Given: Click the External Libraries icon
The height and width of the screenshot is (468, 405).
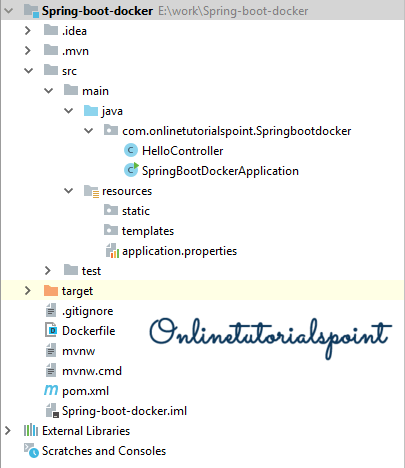Looking at the screenshot, I should pos(31,430).
